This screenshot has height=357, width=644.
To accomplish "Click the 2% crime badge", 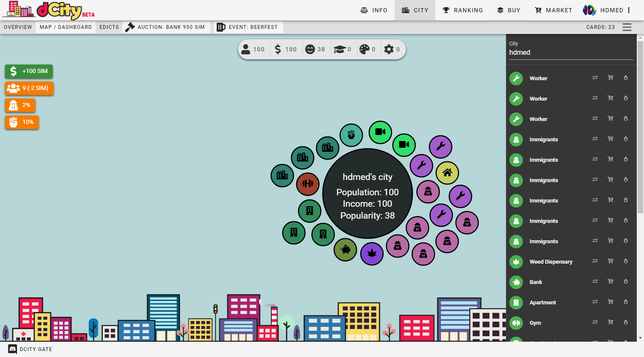I will tap(20, 105).
